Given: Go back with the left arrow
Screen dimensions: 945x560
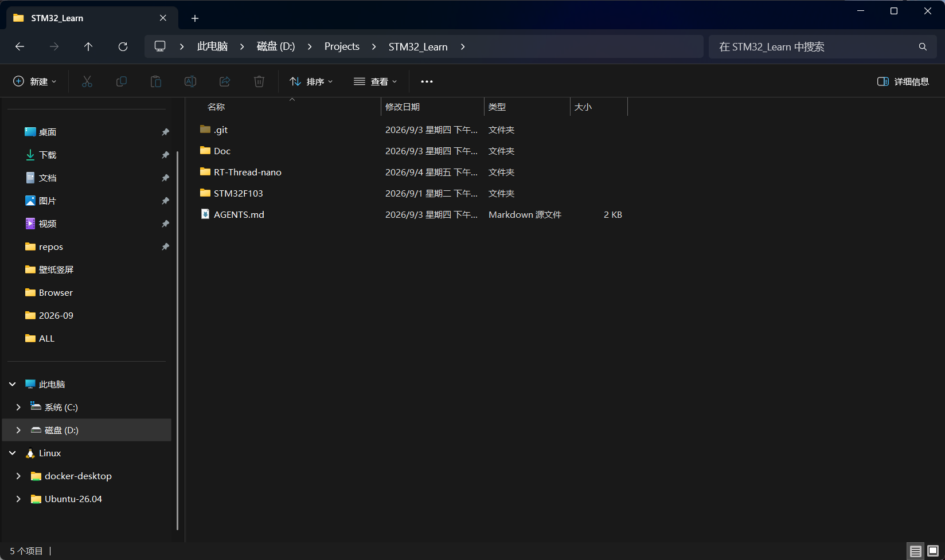Looking at the screenshot, I should pos(19,46).
